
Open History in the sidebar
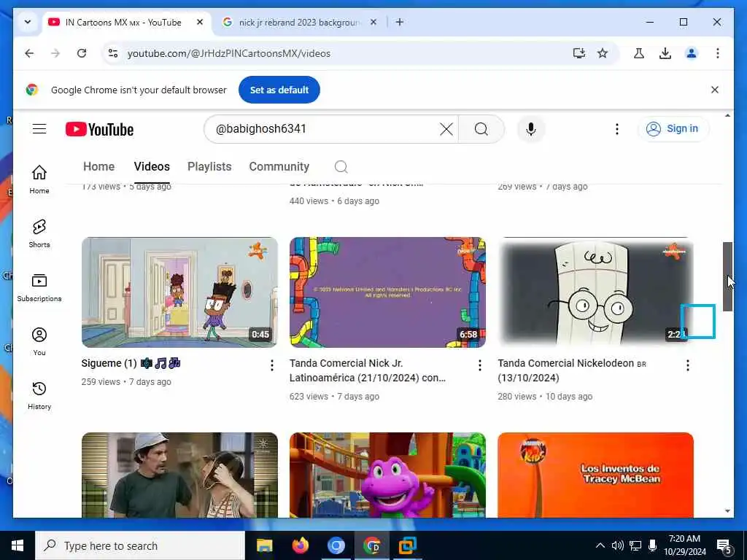coord(39,396)
